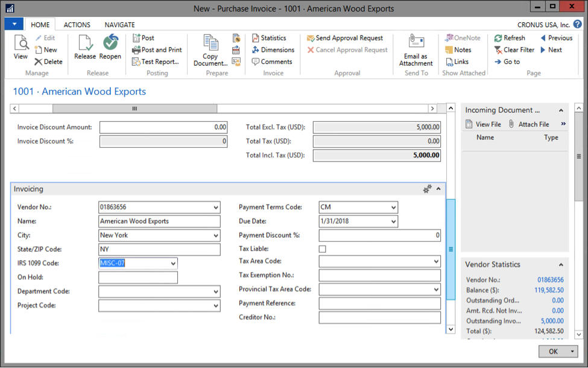The image size is (588, 368).
Task: Click the Payment Reference field
Action: 379,303
